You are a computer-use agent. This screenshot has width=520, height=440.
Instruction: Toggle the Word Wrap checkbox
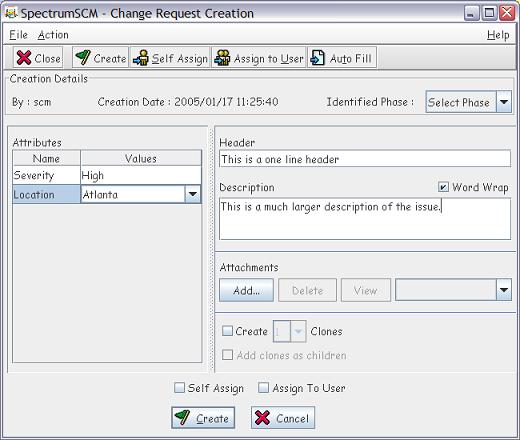[443, 187]
